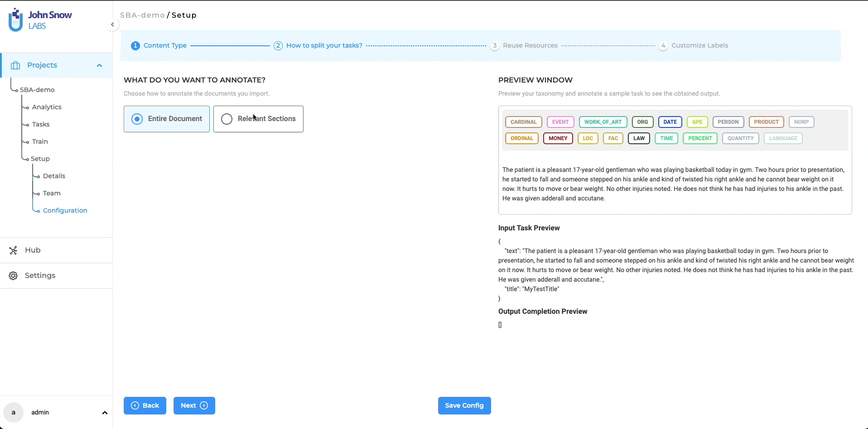Click the Output Completion Preview heading
The width and height of the screenshot is (868, 429).
point(543,312)
